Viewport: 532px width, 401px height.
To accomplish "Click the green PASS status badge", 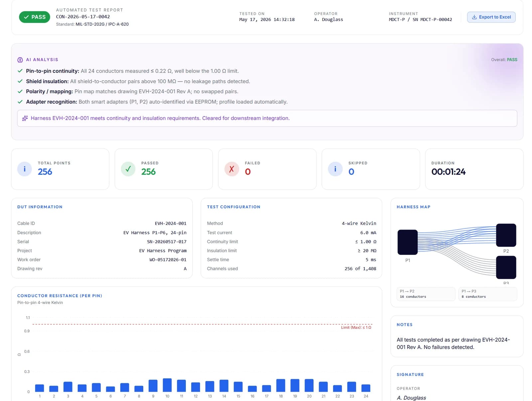I will point(35,17).
